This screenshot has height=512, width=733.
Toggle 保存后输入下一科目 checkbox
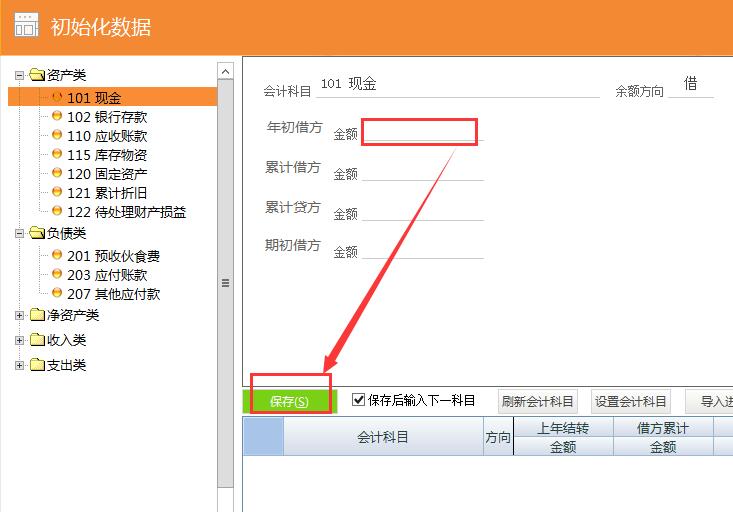point(359,400)
